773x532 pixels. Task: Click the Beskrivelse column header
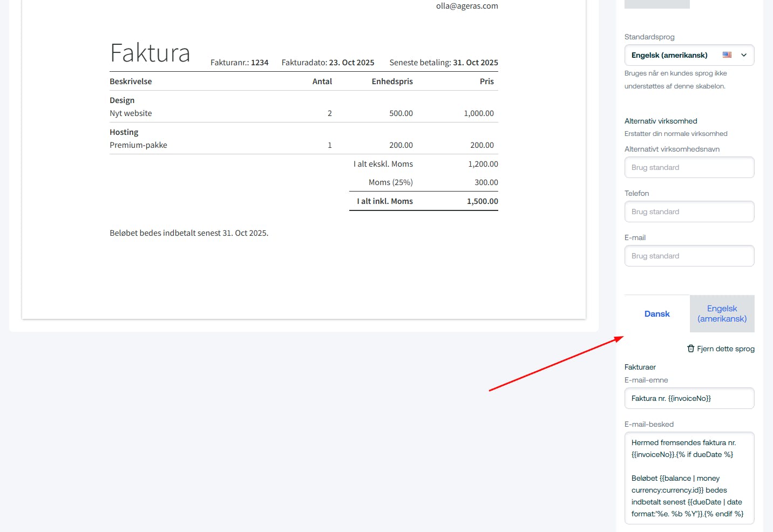pos(131,81)
